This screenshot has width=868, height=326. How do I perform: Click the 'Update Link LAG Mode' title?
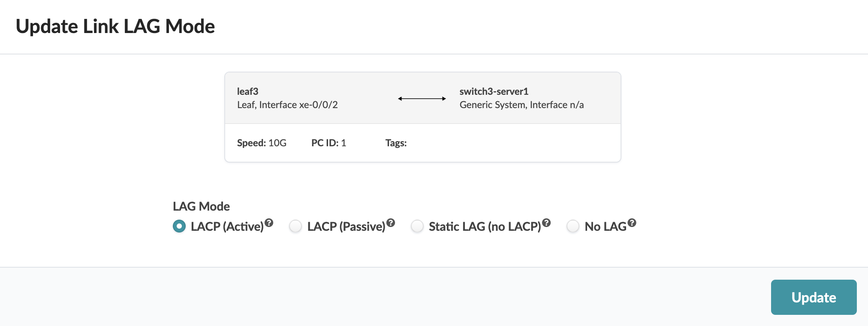[x=115, y=27]
